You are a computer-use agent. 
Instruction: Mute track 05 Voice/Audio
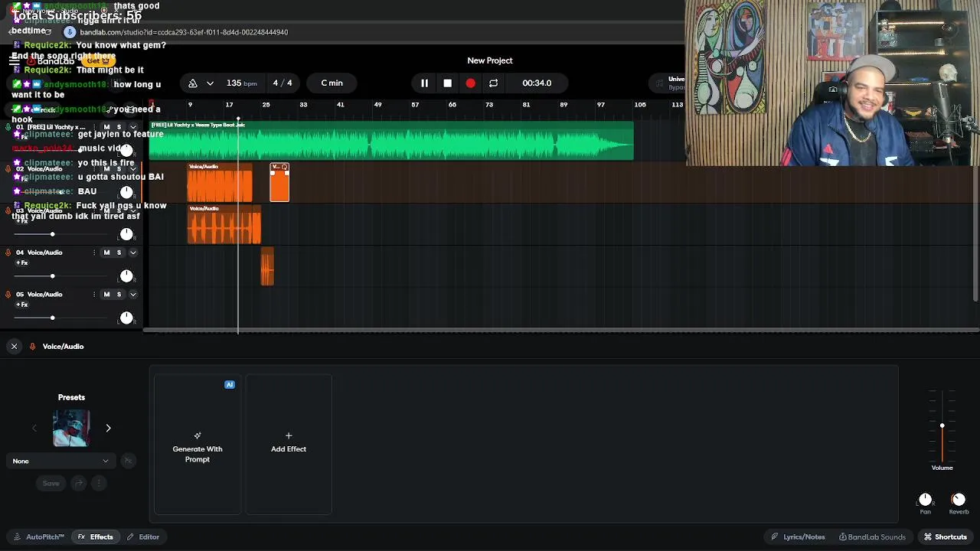[106, 295]
